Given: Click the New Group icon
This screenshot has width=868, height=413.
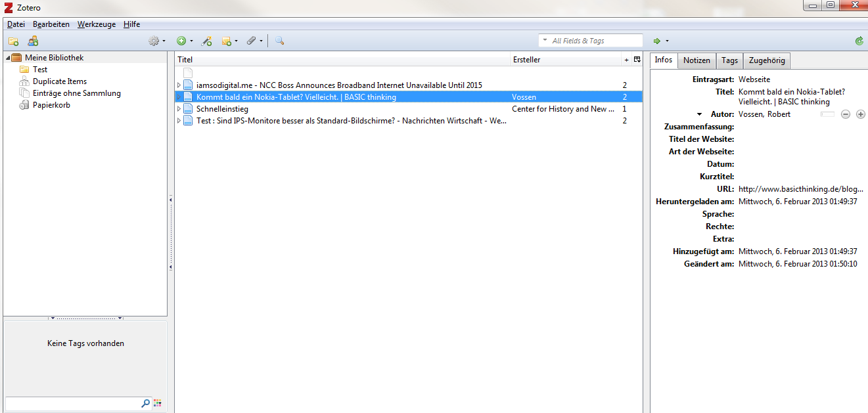Looking at the screenshot, I should [x=33, y=41].
